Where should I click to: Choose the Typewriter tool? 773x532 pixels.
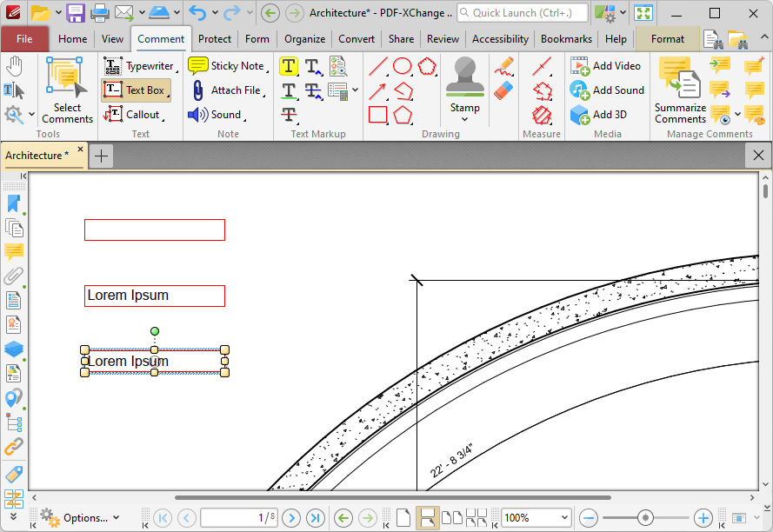point(139,66)
